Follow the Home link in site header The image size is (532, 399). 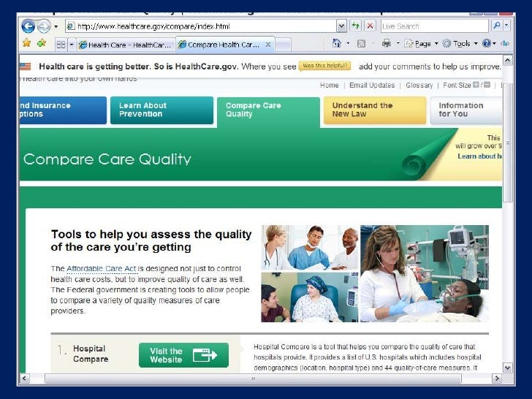tap(329, 85)
